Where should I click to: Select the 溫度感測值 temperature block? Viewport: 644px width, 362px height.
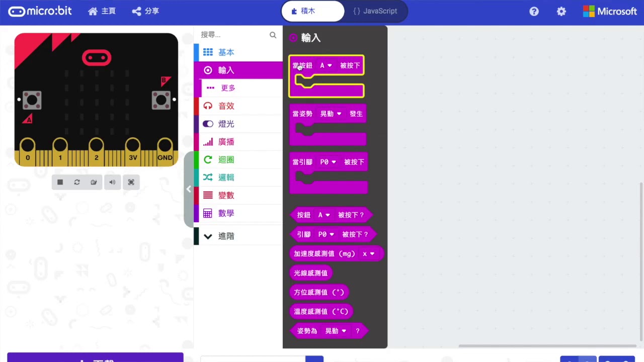coord(321,311)
